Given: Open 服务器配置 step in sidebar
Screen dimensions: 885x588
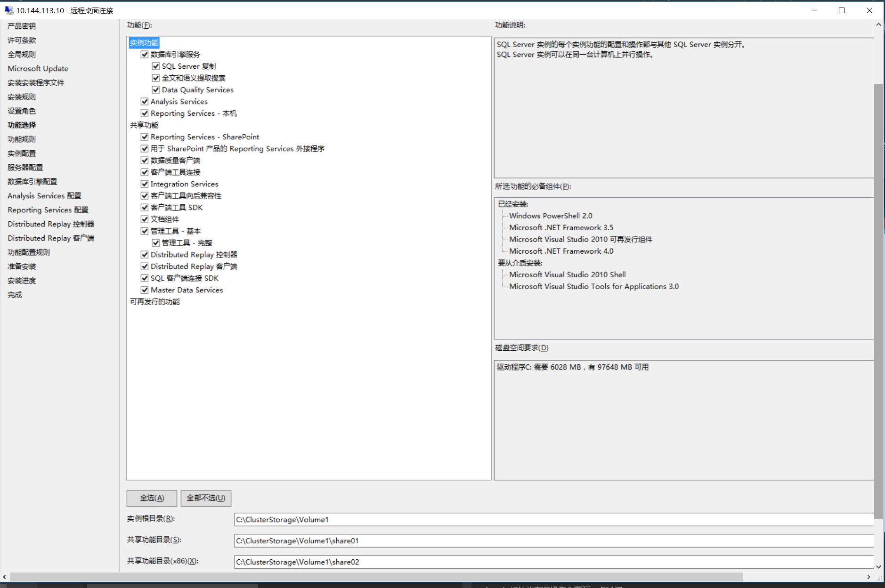Looking at the screenshot, I should (x=25, y=168).
